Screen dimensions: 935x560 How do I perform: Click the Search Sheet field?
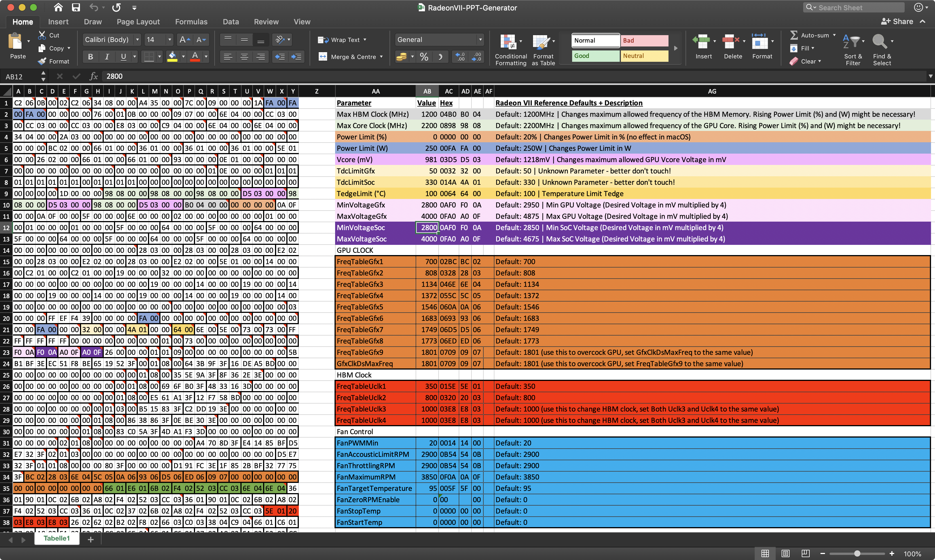(x=857, y=8)
